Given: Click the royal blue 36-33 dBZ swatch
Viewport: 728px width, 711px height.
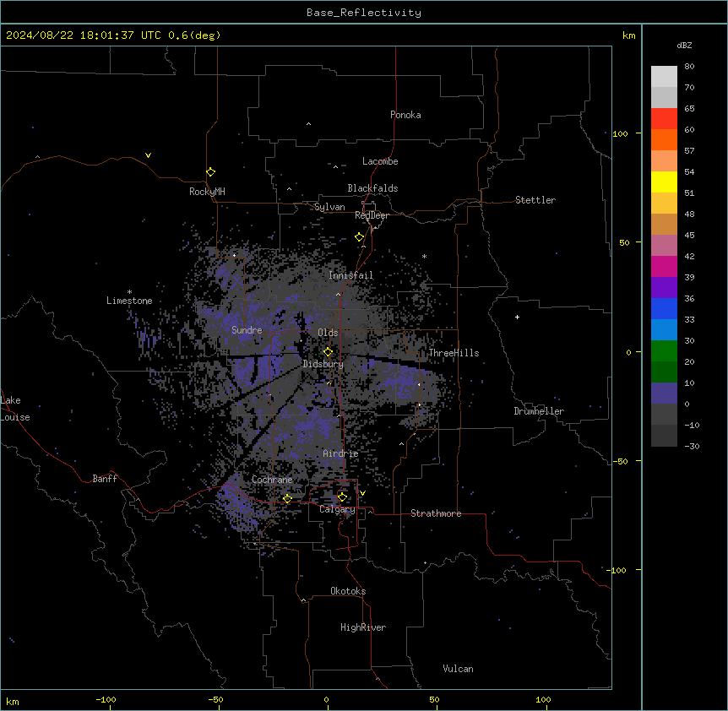Looking at the screenshot, I should (664, 308).
